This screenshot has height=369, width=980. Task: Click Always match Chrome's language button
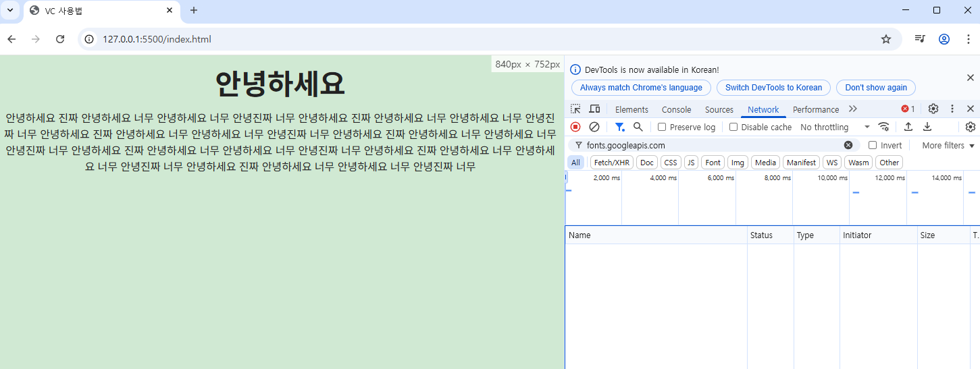click(641, 88)
